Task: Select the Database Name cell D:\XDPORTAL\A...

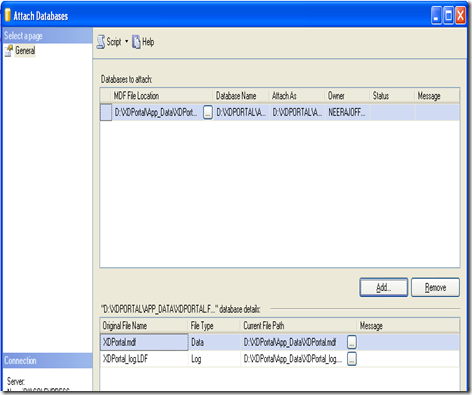Action: click(x=241, y=112)
